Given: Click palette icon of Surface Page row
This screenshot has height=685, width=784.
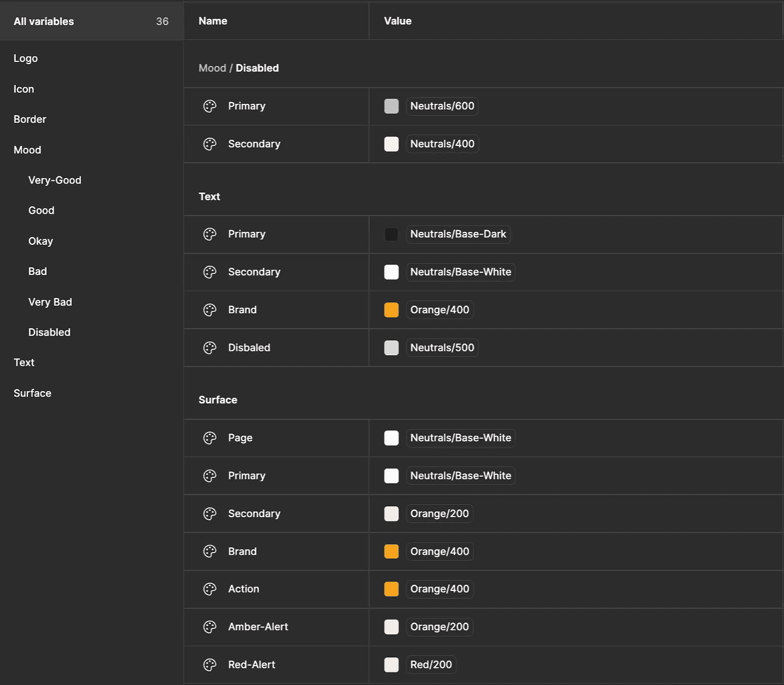Looking at the screenshot, I should (x=209, y=438).
